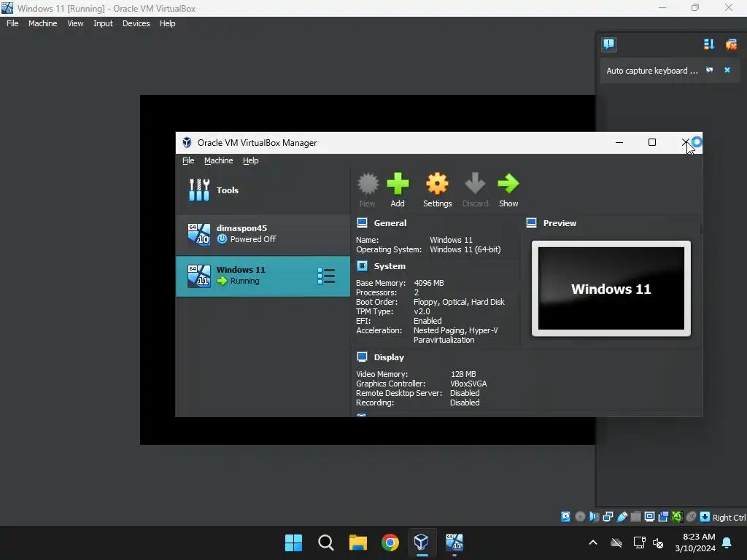This screenshot has width=747, height=560.
Task: Click the USB devices status icon
Action: pos(622,517)
